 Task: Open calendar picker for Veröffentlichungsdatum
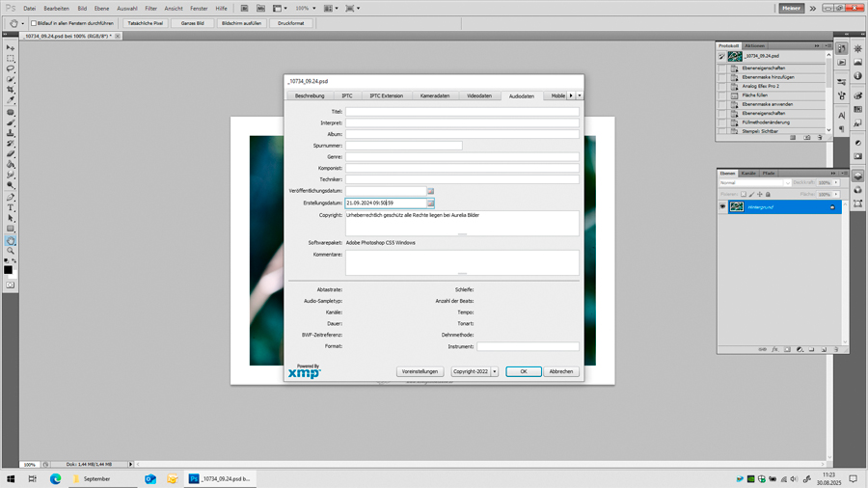(430, 191)
